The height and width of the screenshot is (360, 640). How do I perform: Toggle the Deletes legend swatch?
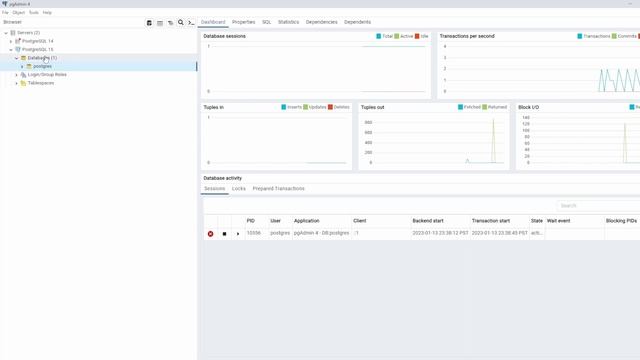[x=330, y=107]
